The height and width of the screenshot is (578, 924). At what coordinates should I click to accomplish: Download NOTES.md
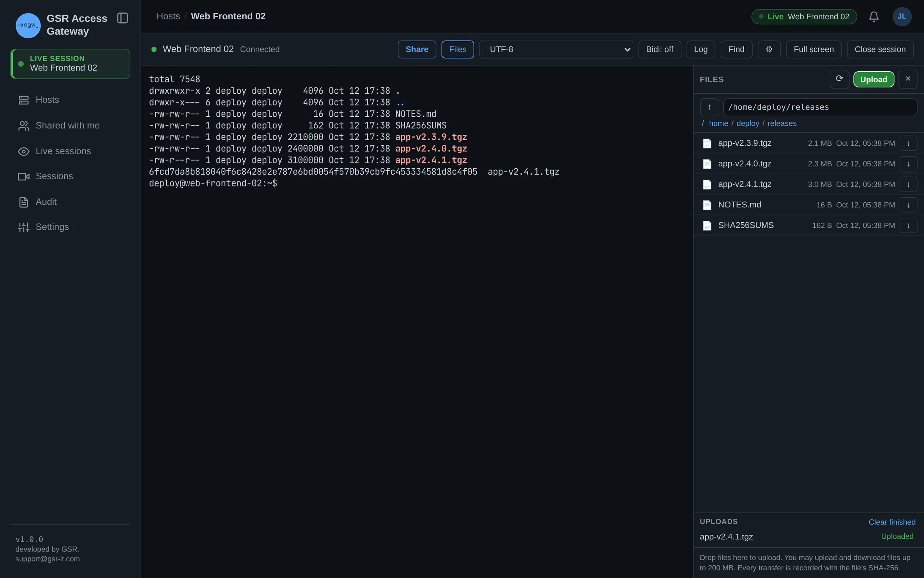click(908, 205)
